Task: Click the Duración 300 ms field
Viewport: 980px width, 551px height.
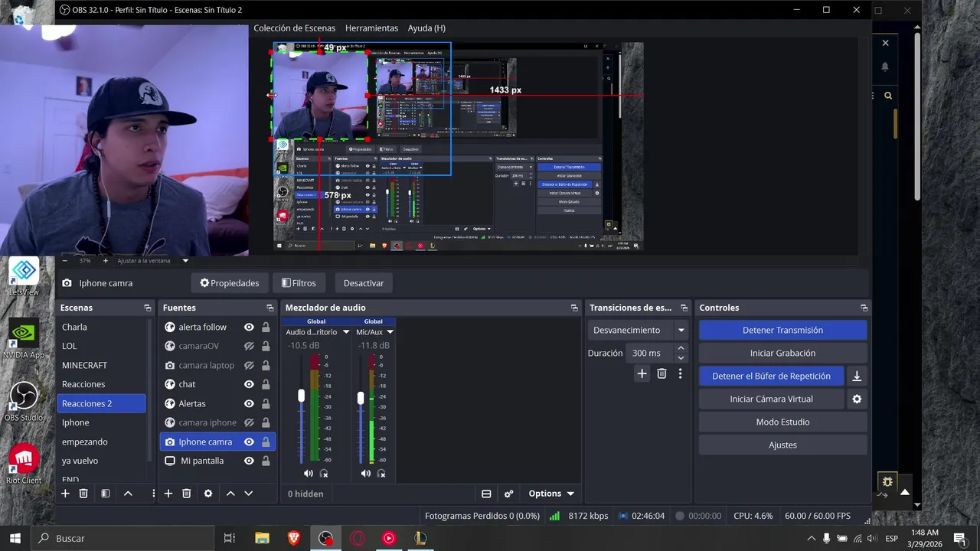Action: (648, 353)
